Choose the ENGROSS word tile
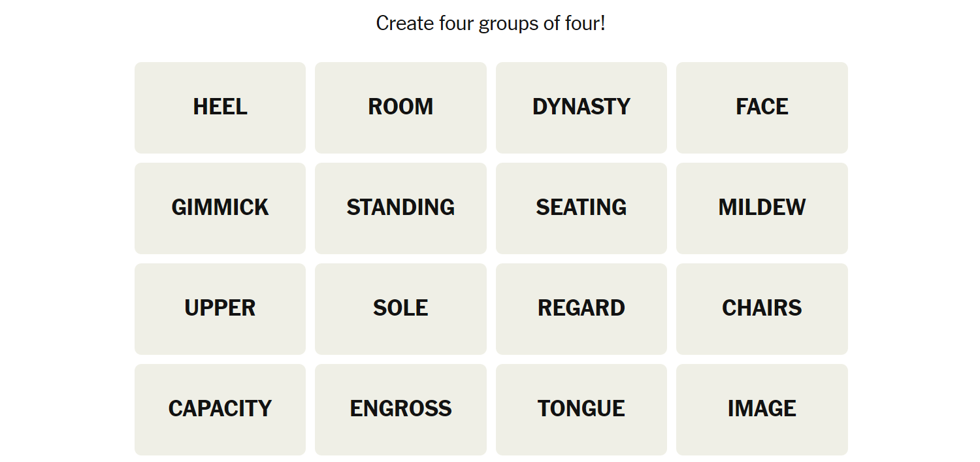Image resolution: width=980 pixels, height=462 pixels. (400, 410)
